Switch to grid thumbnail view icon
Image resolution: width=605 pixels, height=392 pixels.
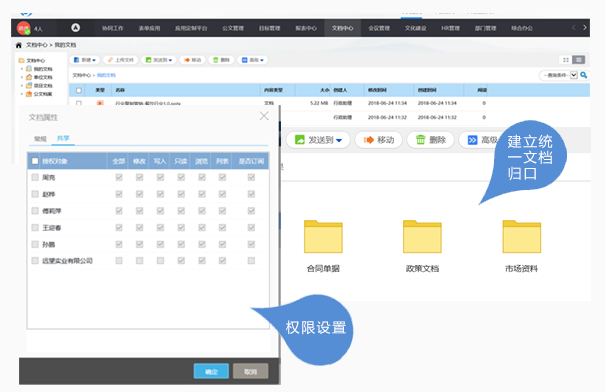pyautogui.click(x=566, y=60)
